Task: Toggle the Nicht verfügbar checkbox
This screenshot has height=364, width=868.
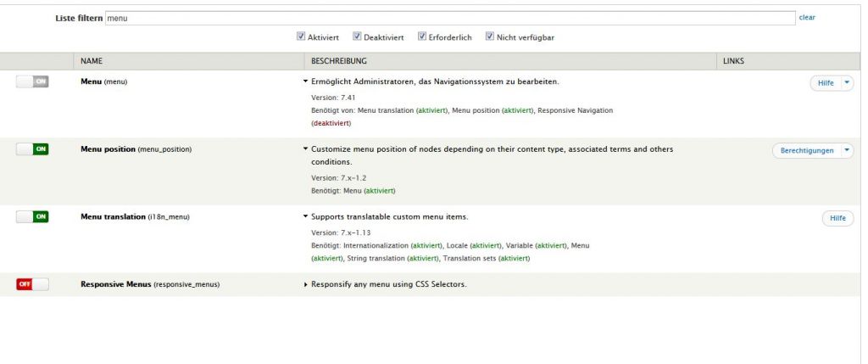Action: point(490,36)
